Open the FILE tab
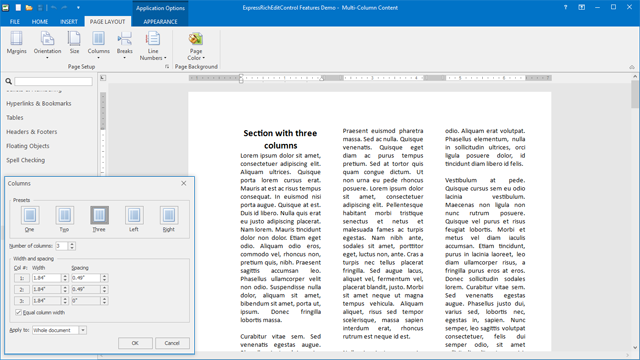640x360 pixels. 15,22
